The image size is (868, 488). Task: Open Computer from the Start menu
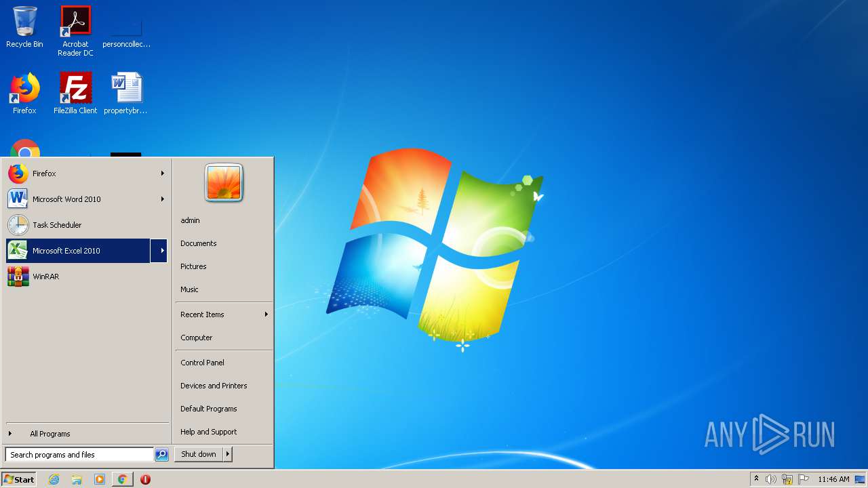(x=196, y=338)
